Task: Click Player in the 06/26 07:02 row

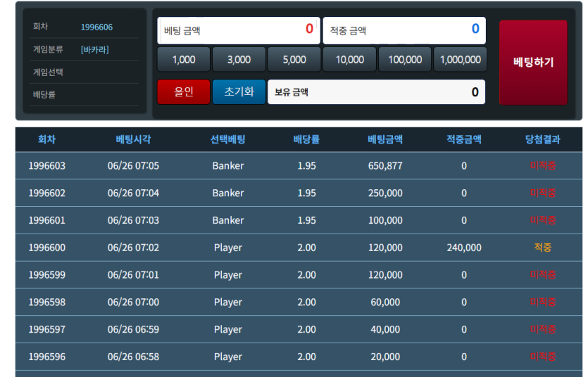Action: click(228, 248)
